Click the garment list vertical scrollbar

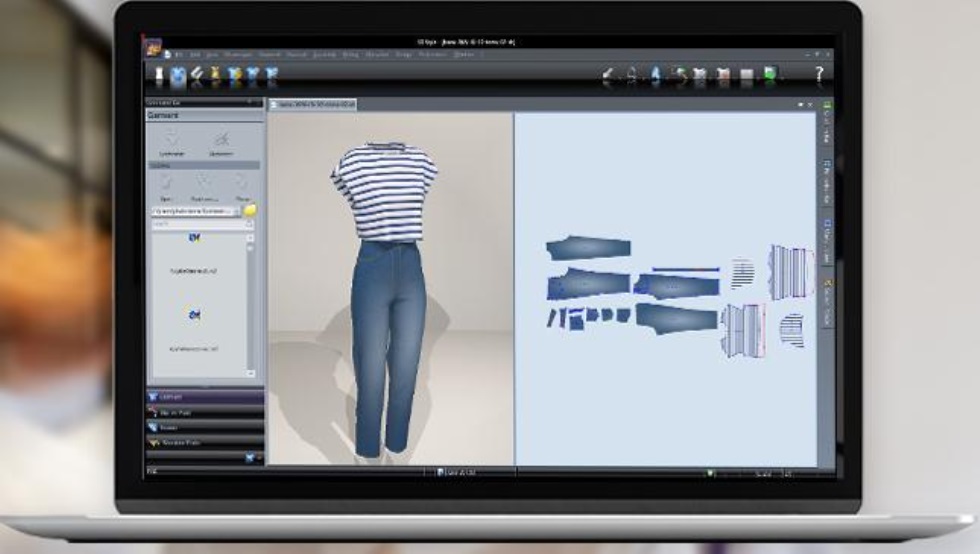point(250,300)
